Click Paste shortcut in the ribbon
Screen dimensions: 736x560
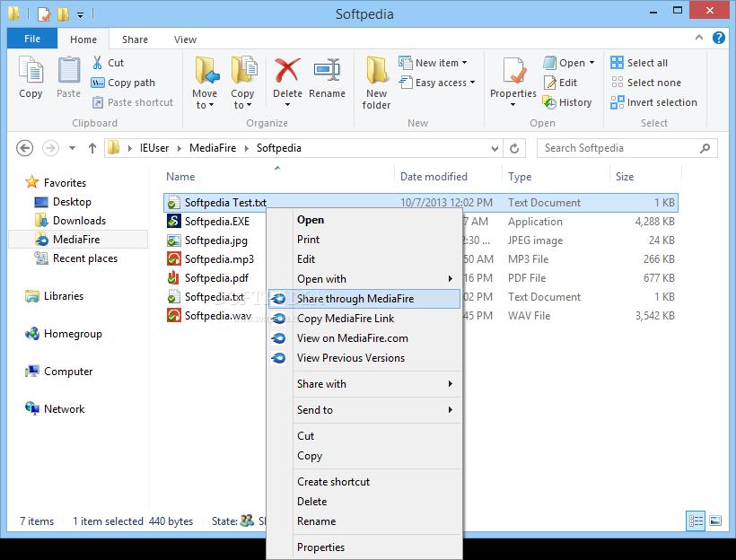[133, 102]
